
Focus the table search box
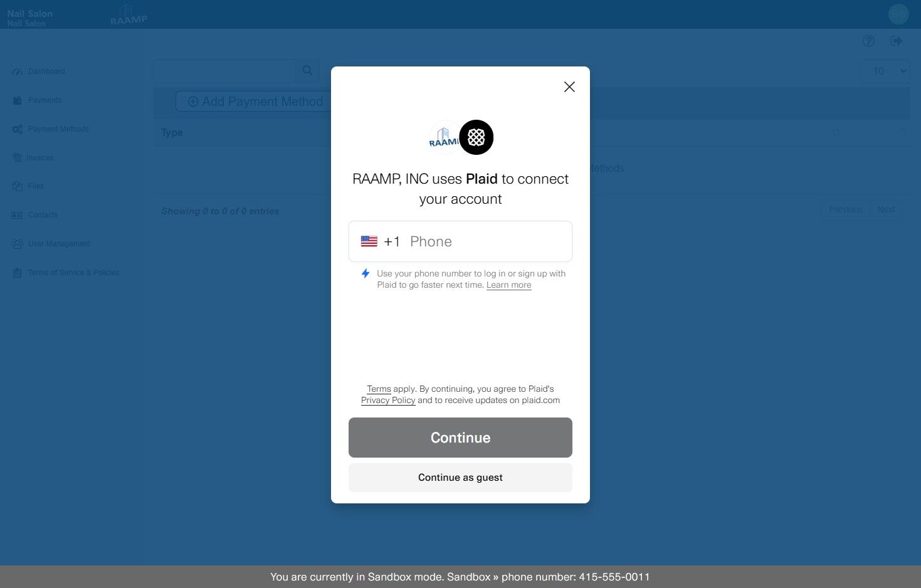click(x=224, y=71)
